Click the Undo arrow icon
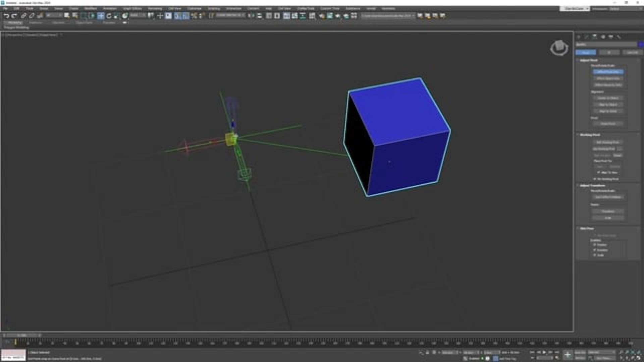 tap(6, 16)
